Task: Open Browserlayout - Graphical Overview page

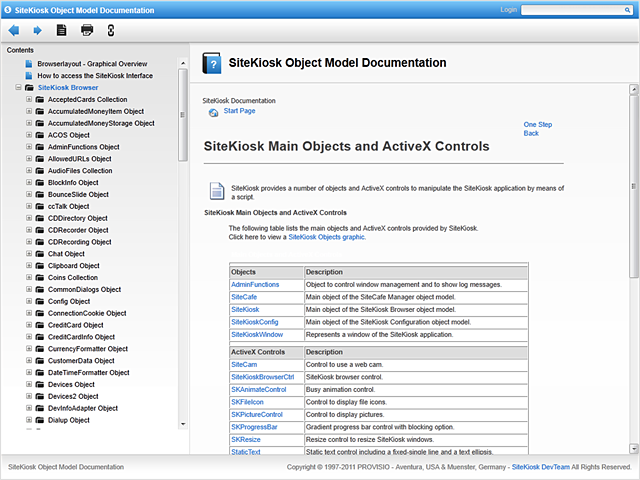Action: coord(99,63)
